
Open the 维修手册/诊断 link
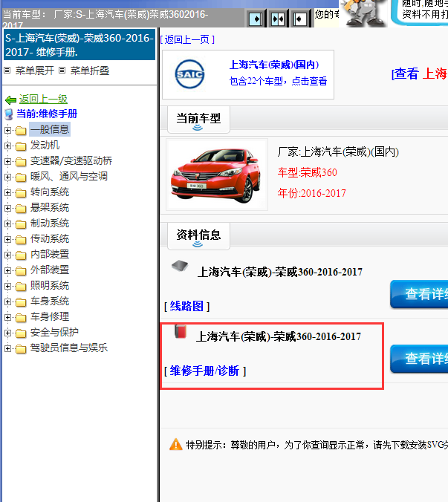[205, 371]
